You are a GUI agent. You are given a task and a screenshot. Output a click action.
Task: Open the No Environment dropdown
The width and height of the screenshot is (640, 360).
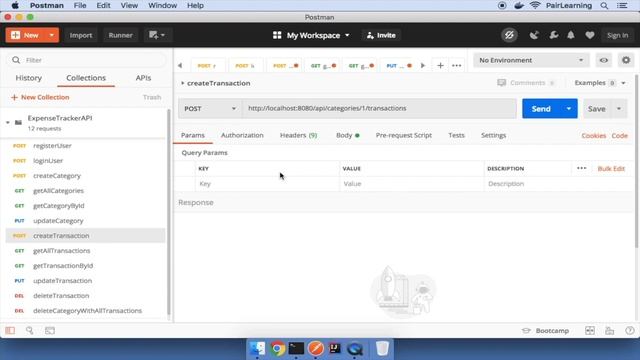coord(531,60)
